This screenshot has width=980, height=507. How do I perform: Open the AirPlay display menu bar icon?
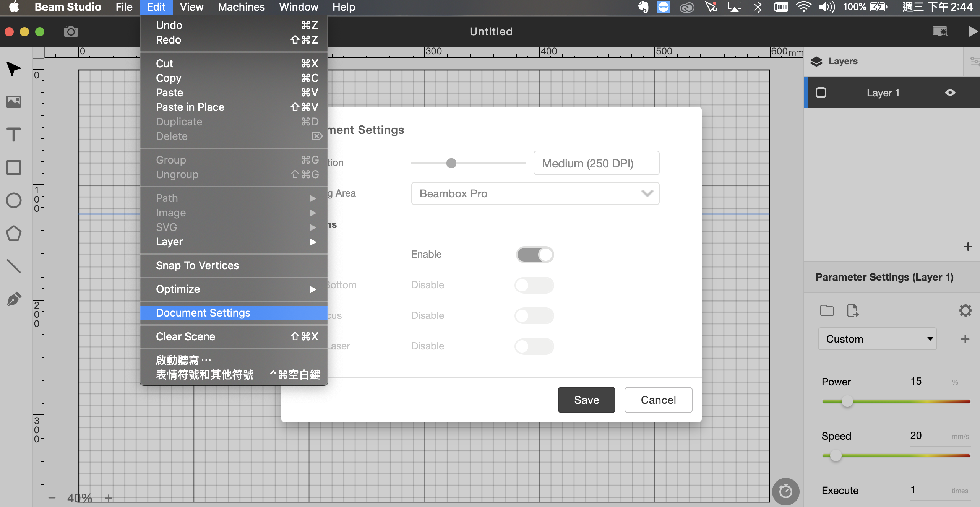pyautogui.click(x=734, y=7)
